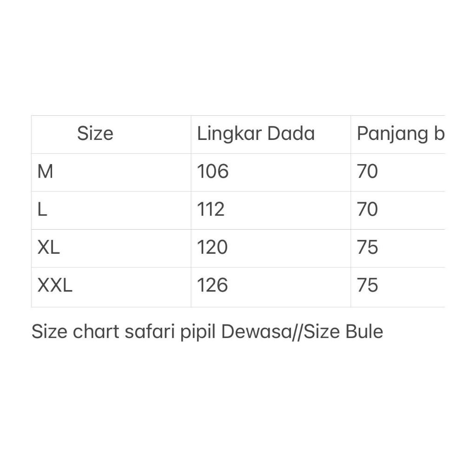Select the word Bule in the caption
The width and height of the screenshot is (476, 476).
tap(364, 332)
